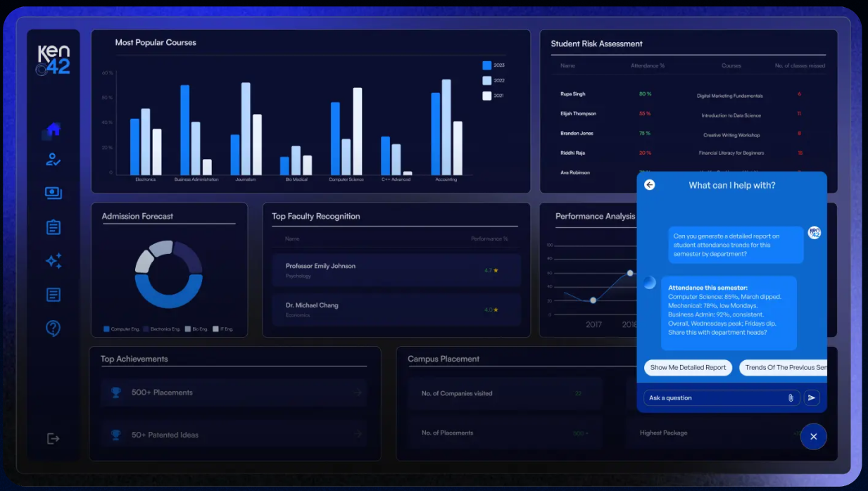
Task: Open Dr. Michael Chang faculty card
Action: click(x=396, y=310)
